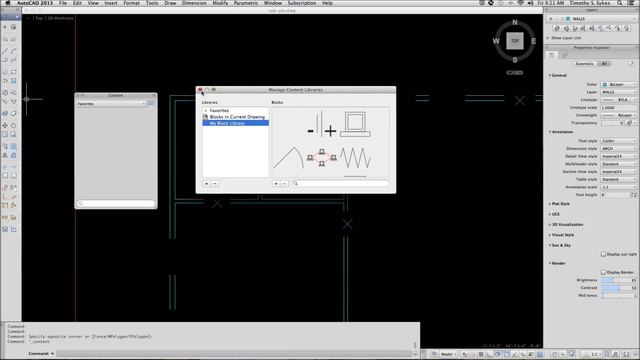Image resolution: width=640 pixels, height=360 pixels.
Task: Open the Lineweight dropdown in Properties
Action: coord(619,116)
